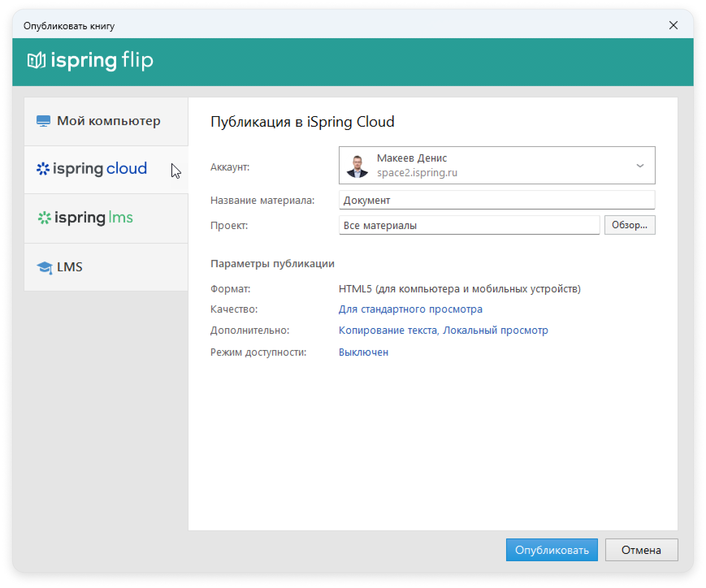Click the Проект label

[229, 225]
